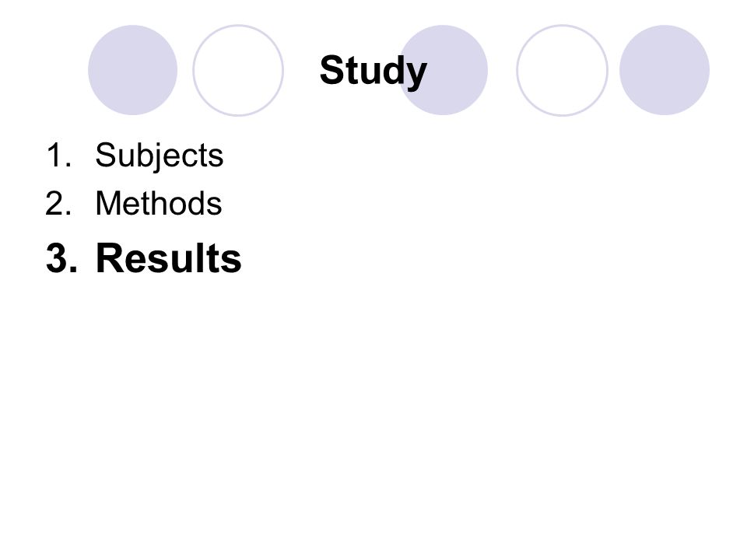747x560 pixels.
Task: Click the bold list number 3.
Action: coord(61,258)
